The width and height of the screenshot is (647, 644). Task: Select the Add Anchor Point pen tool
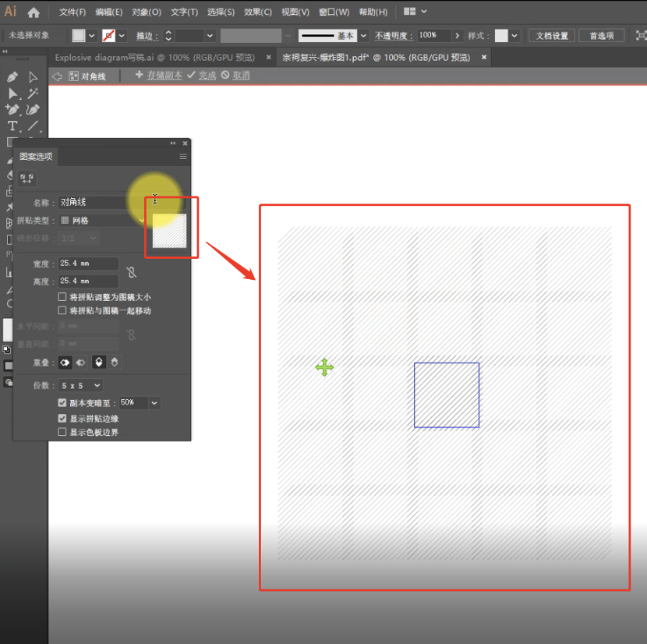coord(12,109)
